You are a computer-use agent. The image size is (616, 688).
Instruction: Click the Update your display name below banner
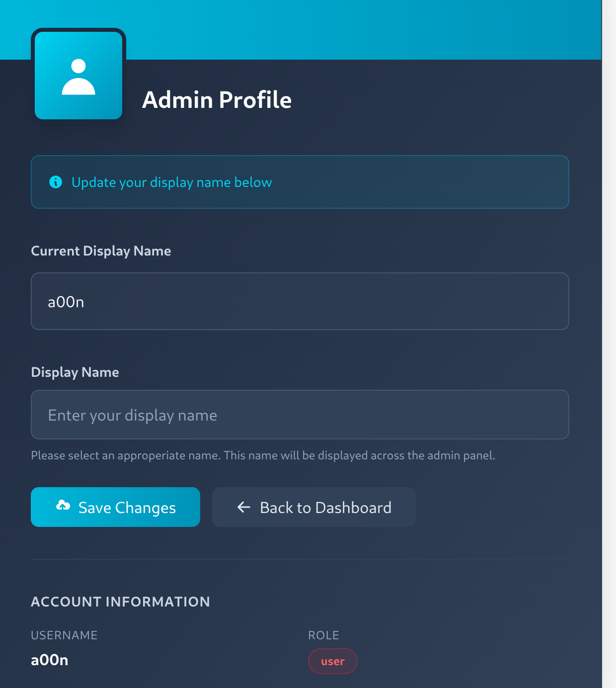pyautogui.click(x=300, y=181)
